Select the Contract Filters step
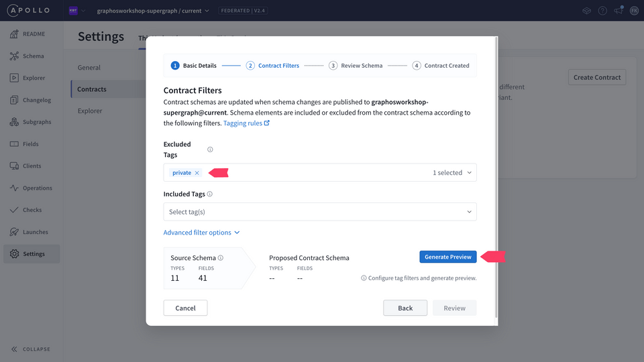Viewport: 644px width, 362px height. pos(272,66)
